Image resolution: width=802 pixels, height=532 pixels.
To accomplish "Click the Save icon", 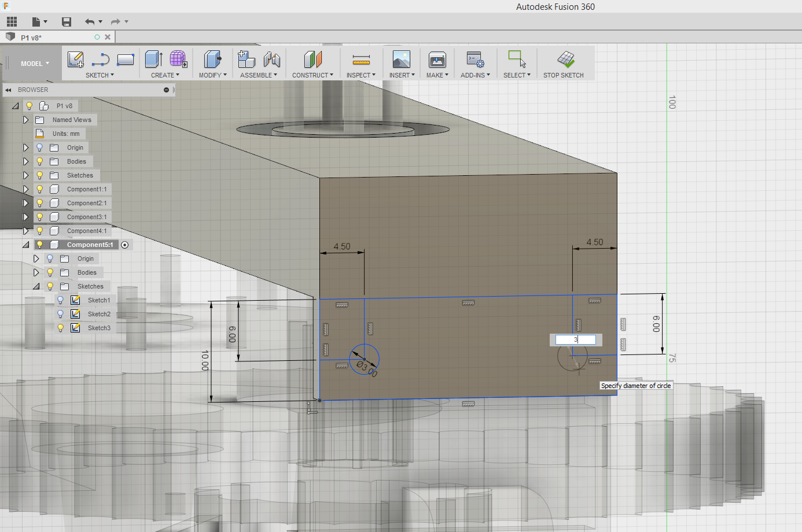I will (67, 22).
